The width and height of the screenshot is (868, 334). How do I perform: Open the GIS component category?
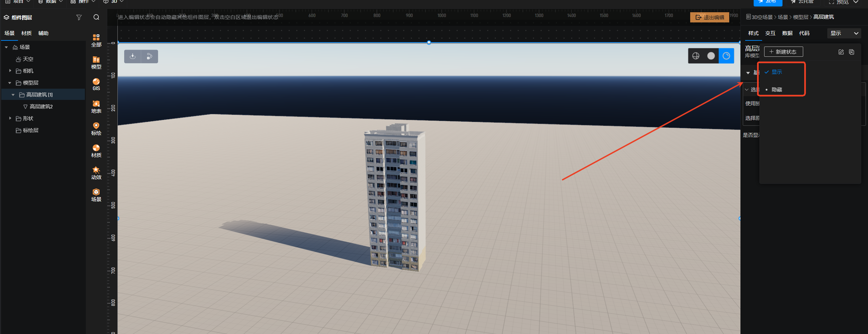96,84
